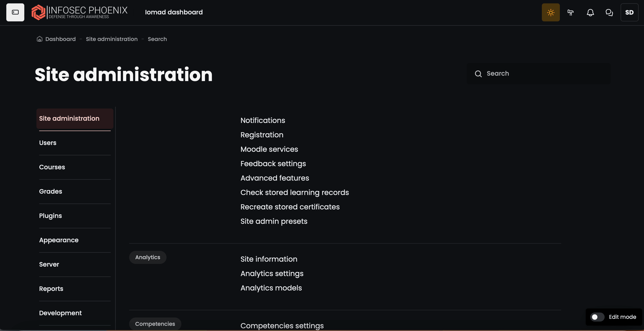
Task: Click the search magnifier icon
Action: pos(478,74)
